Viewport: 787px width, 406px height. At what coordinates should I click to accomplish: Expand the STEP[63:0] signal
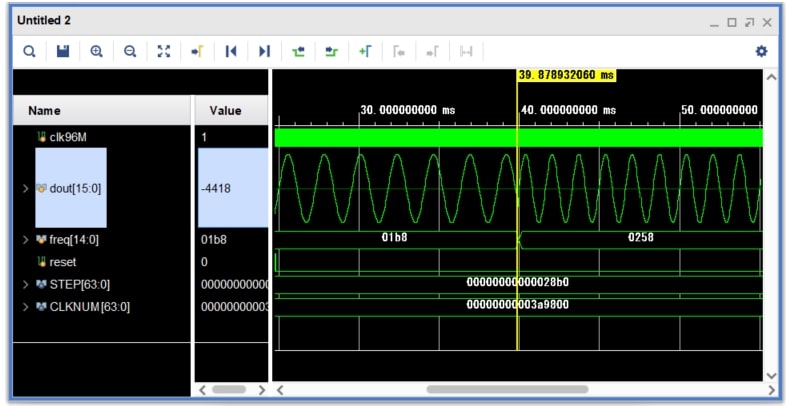[25, 285]
